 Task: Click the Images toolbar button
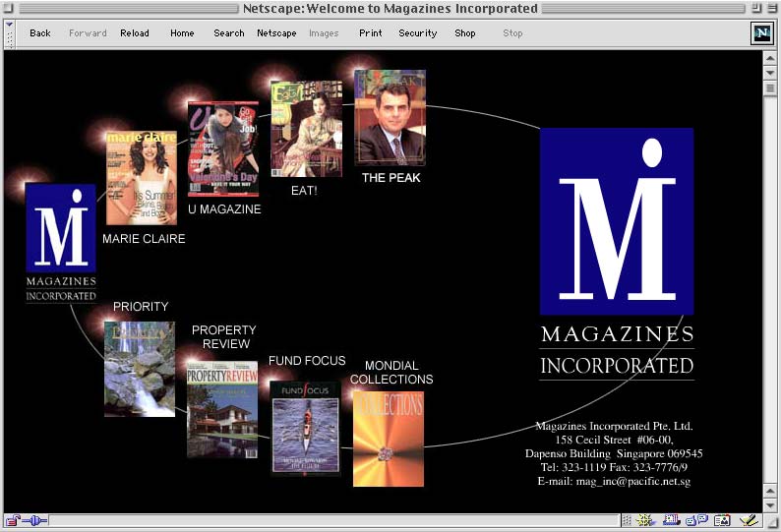pos(324,33)
